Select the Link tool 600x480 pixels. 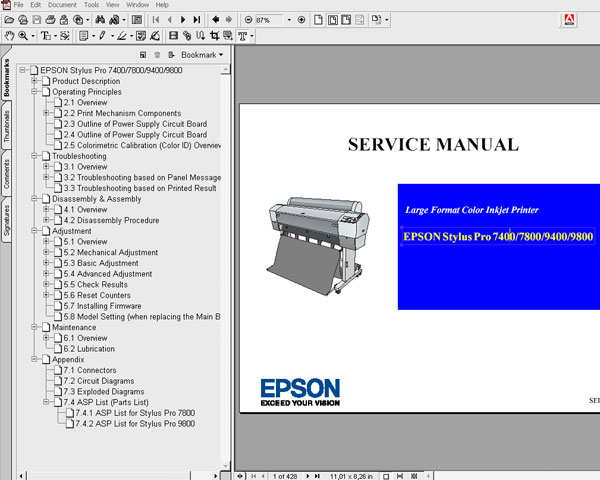[x=187, y=36]
